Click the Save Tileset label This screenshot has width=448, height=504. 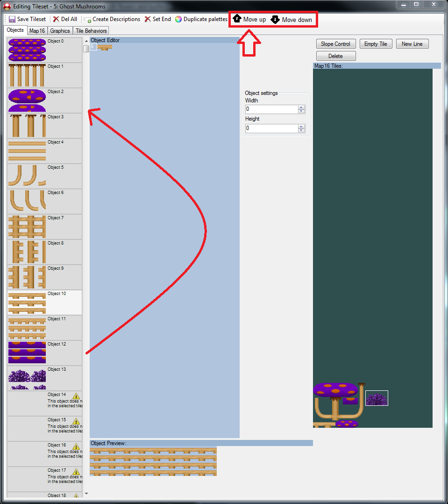click(x=31, y=19)
